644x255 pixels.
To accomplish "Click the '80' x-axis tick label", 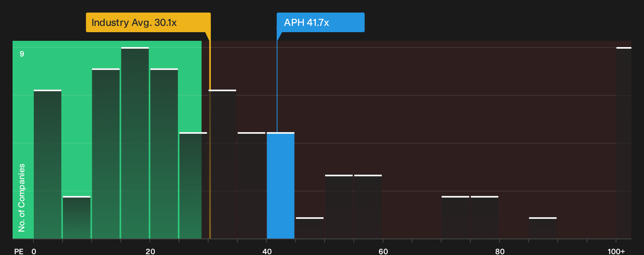I will pyautogui.click(x=500, y=251).
